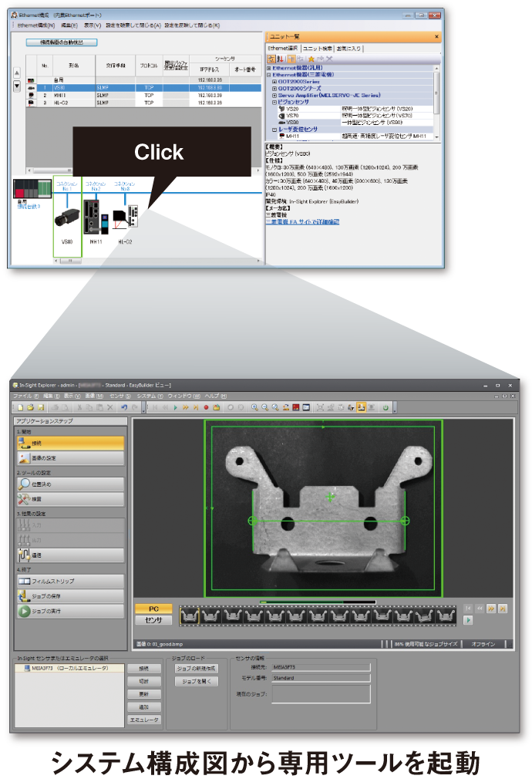Click the HL-C2 device in system diagram
The image size is (532, 779).
[125, 217]
